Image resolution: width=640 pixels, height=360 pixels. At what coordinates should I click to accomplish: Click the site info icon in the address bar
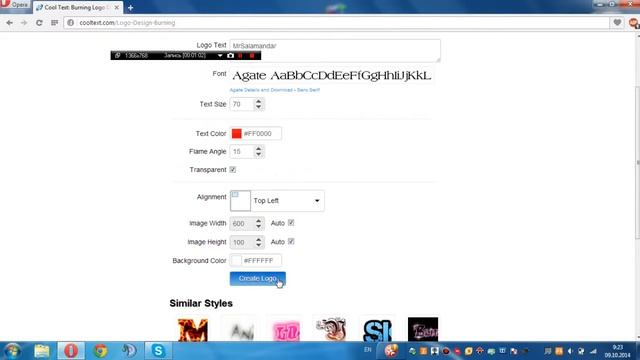point(71,23)
